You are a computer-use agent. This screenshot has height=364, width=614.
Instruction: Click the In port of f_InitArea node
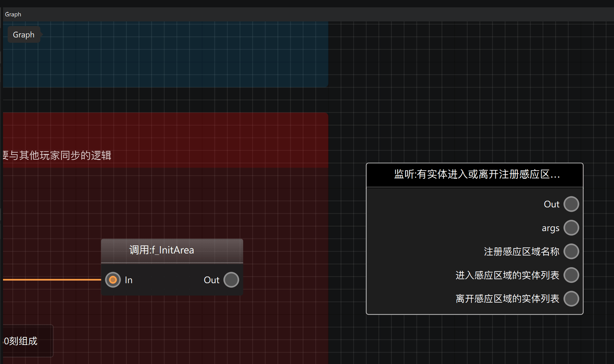[x=113, y=280]
